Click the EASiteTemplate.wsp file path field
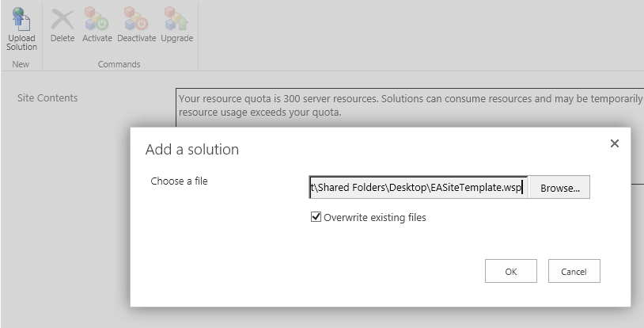Viewport: 644px width, 328px height. 418,188
